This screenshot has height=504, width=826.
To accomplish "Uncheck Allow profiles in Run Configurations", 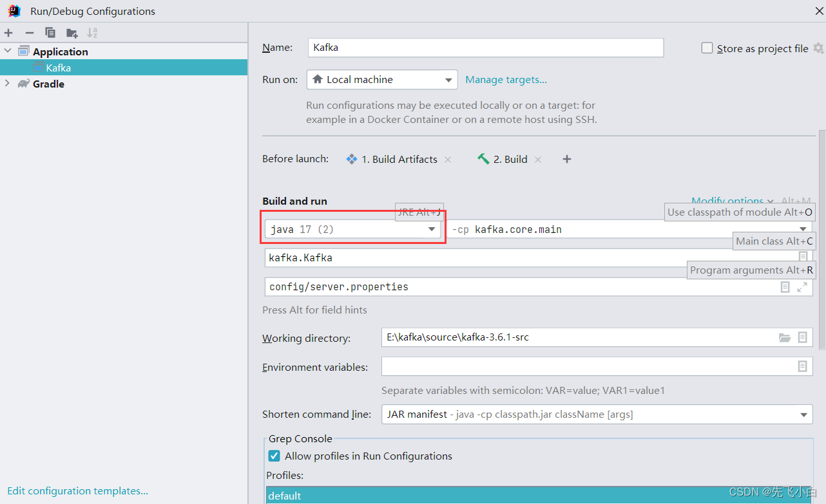I will tap(274, 456).
